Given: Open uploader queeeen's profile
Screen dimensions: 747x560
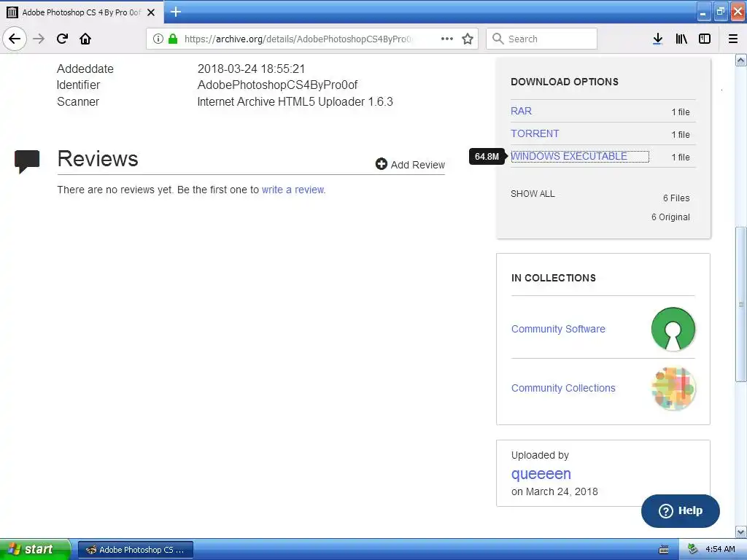Looking at the screenshot, I should (541, 474).
